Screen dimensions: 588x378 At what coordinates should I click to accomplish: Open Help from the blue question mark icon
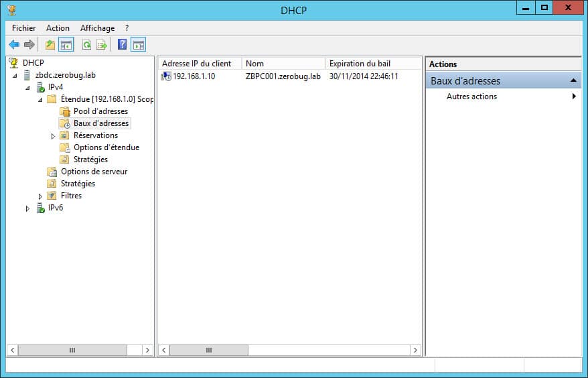122,45
